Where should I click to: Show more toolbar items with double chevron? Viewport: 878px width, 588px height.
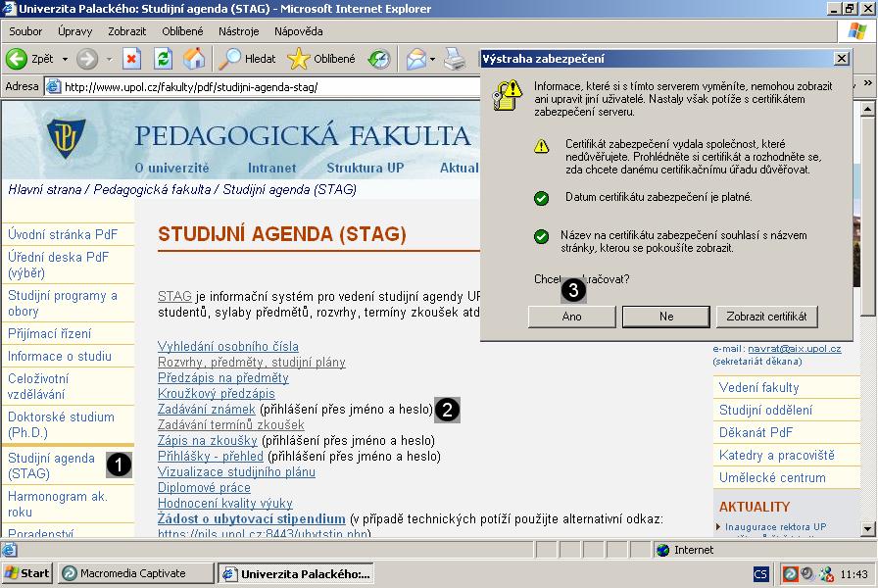point(867,83)
